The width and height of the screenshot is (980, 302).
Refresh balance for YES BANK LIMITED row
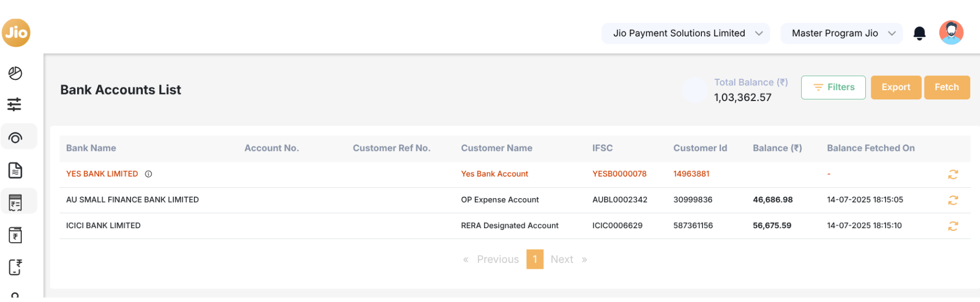(953, 174)
